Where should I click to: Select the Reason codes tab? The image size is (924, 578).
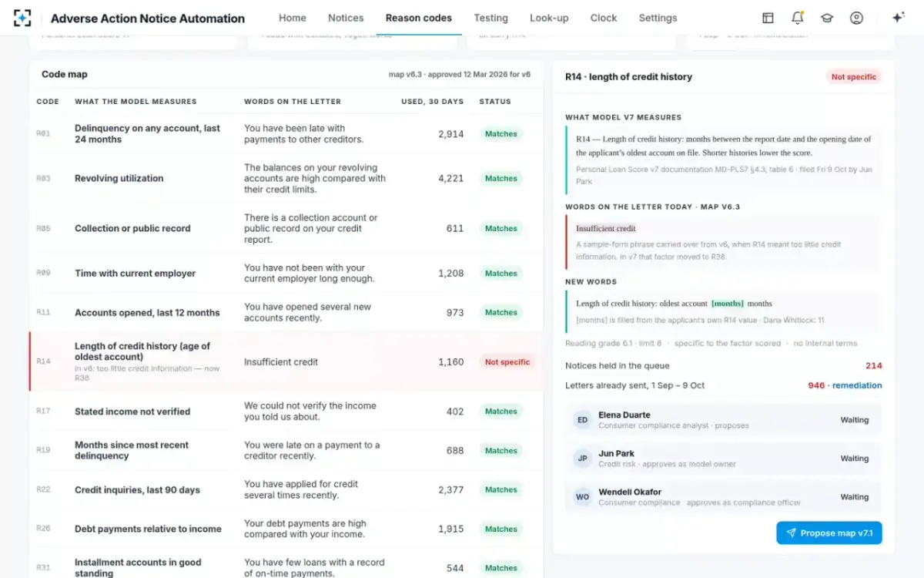(x=419, y=18)
